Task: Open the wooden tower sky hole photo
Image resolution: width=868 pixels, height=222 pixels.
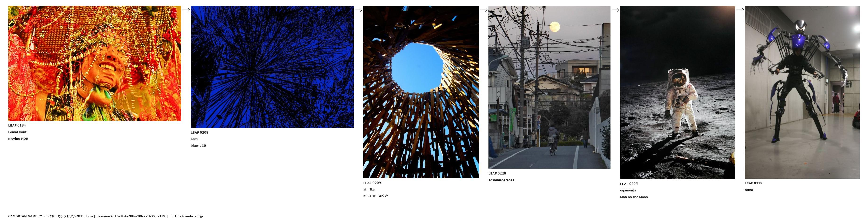Action: tap(421, 92)
